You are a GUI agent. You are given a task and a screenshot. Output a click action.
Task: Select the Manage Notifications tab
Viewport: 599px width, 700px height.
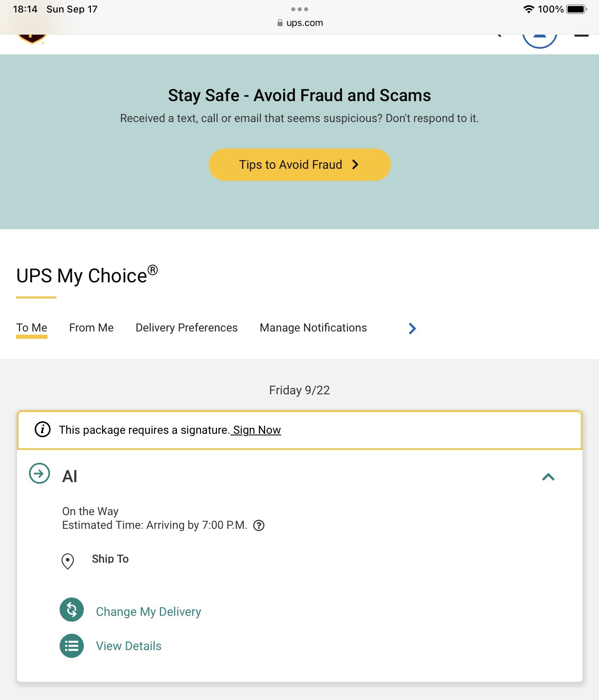pyautogui.click(x=313, y=328)
